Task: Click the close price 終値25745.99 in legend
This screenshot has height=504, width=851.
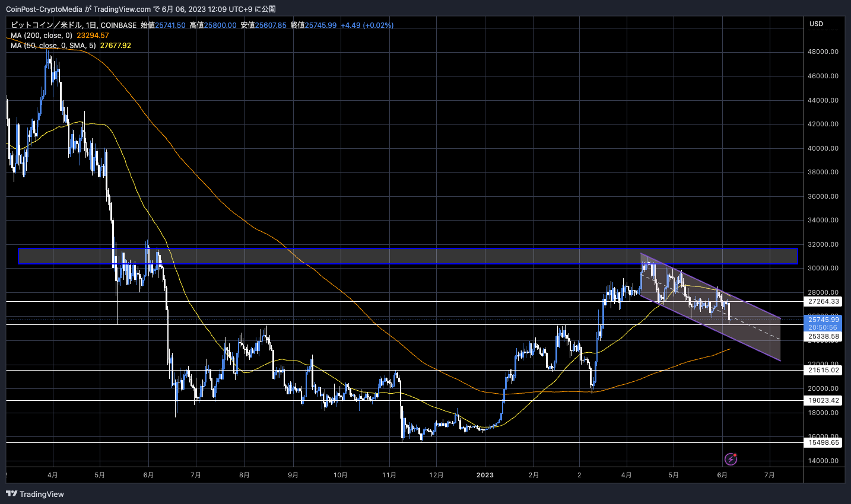Action: pos(314,25)
